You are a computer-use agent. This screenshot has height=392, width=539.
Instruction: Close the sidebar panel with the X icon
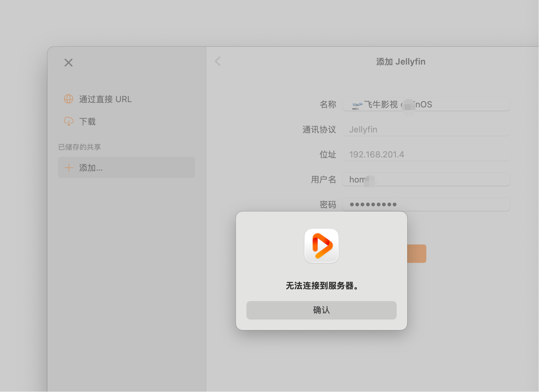tap(68, 62)
